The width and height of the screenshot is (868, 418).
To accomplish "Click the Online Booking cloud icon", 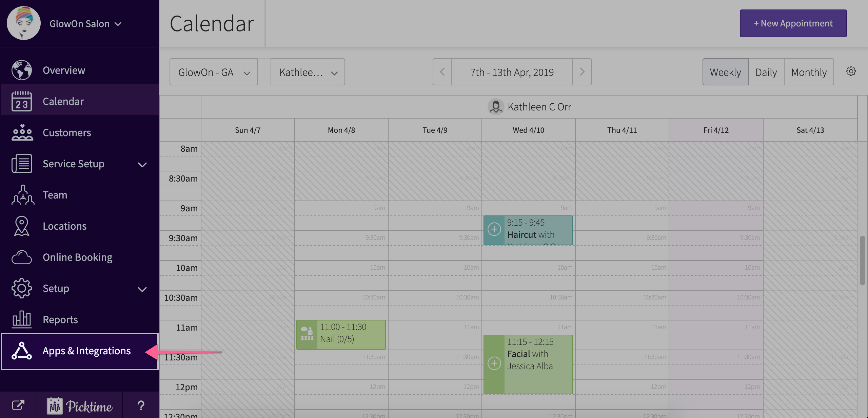I will pos(22,257).
